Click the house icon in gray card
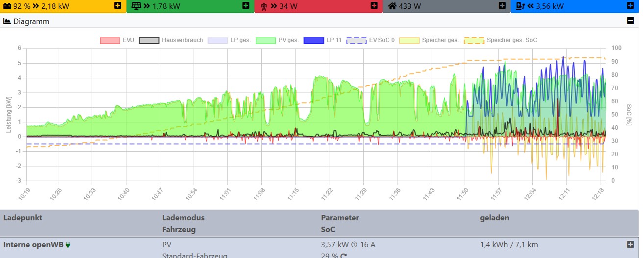This screenshot has width=644, height=258. 392,6
